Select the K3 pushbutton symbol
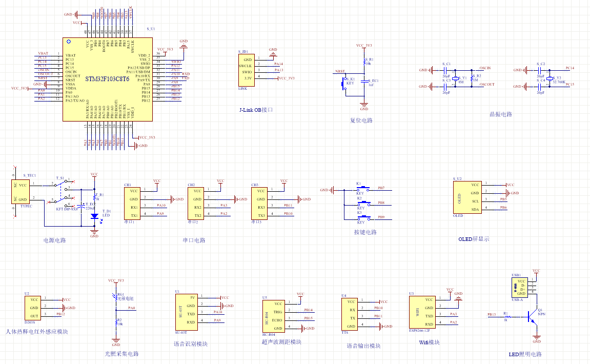The width and height of the screenshot is (590, 364). point(363,218)
